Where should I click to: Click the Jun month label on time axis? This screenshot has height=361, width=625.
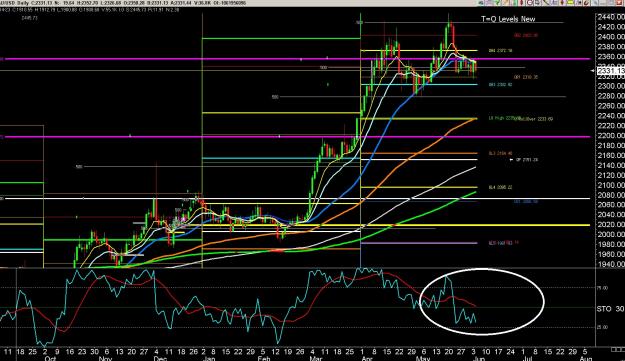(x=479, y=359)
